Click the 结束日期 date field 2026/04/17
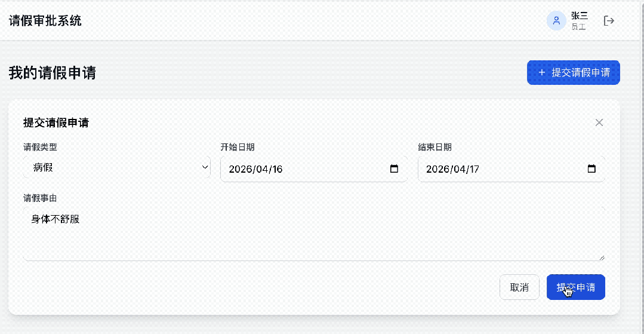Viewport: 644px width, 334px height. pos(511,168)
